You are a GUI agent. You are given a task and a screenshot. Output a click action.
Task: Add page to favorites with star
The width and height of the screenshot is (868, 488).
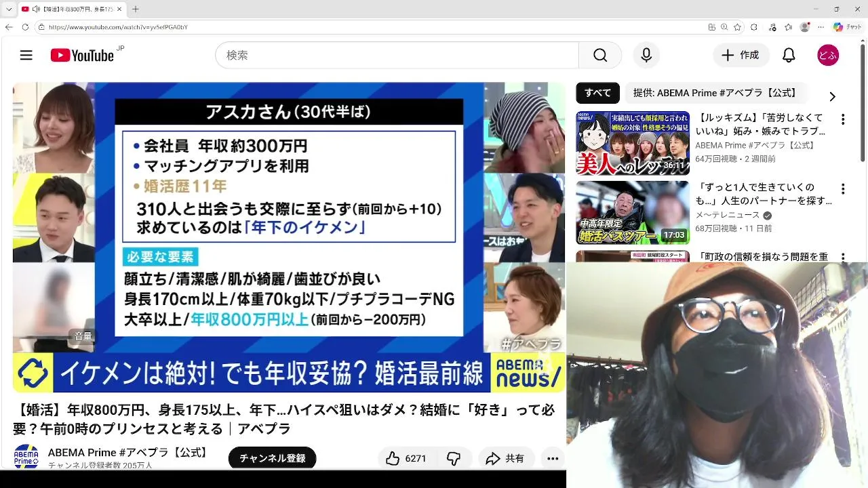coord(737,27)
